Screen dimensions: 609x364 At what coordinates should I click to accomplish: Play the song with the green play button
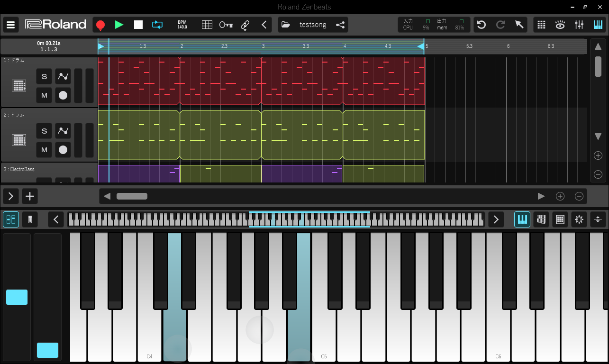point(119,25)
